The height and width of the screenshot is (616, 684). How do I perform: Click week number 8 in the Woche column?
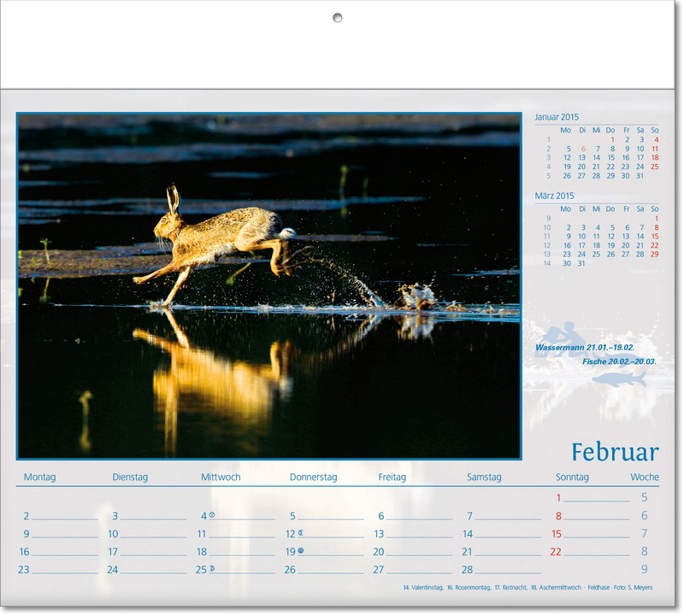[x=645, y=551]
